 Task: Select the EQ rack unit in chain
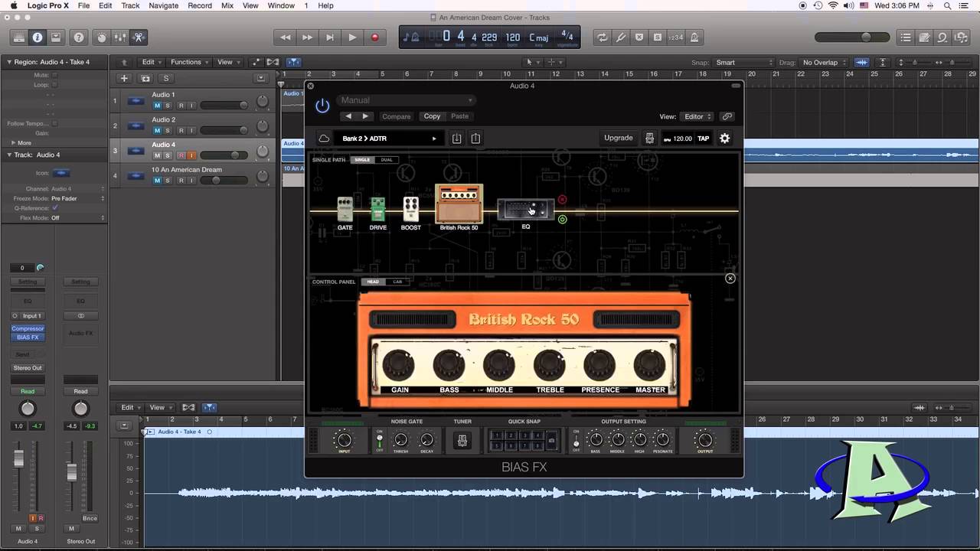coord(526,209)
